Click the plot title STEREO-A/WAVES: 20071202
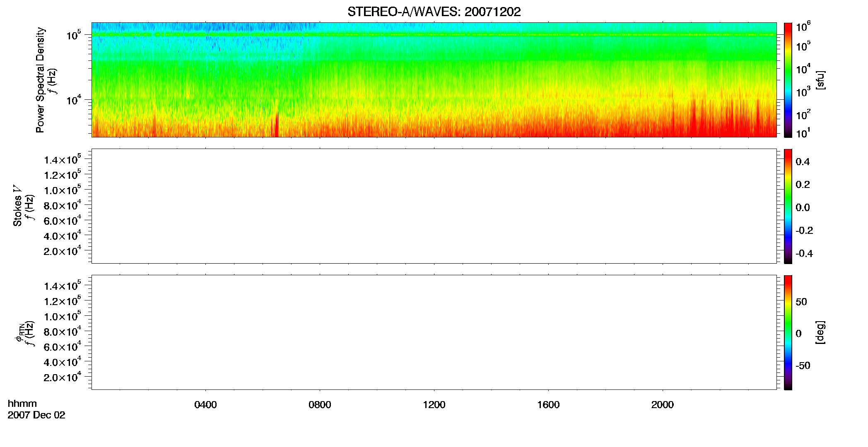 tap(434, 12)
